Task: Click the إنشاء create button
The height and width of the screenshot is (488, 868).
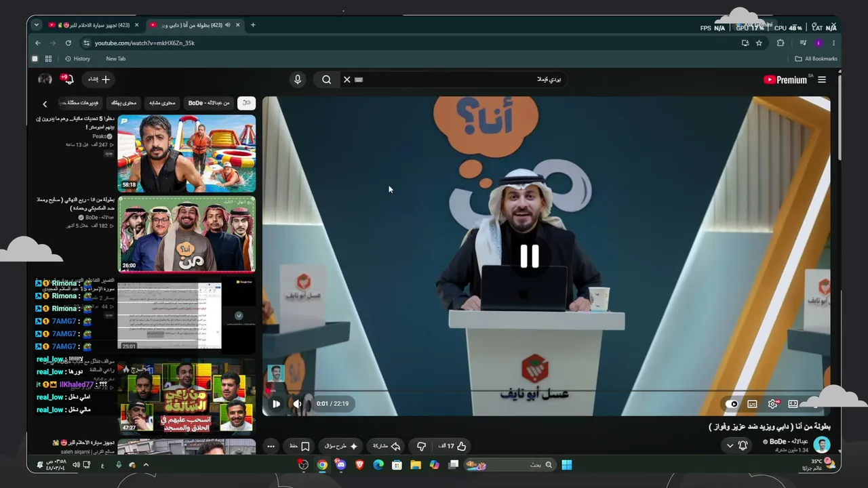Action: point(98,79)
